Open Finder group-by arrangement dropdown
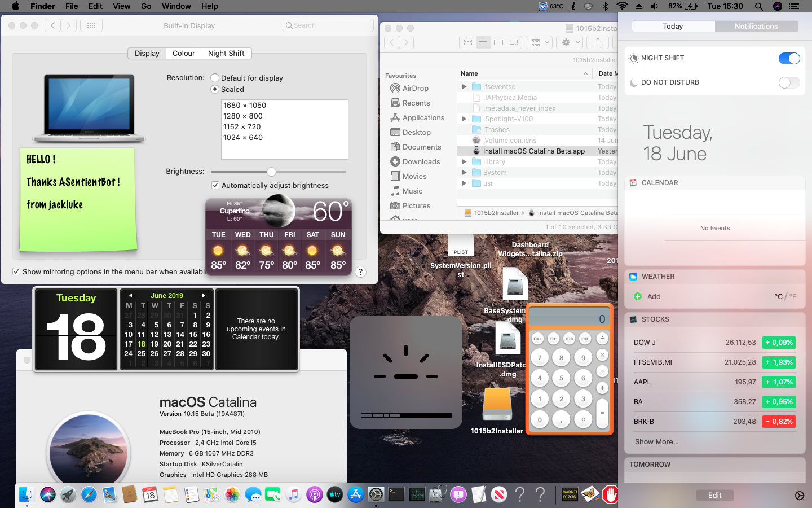Screen dimensions: 812x508 point(539,42)
